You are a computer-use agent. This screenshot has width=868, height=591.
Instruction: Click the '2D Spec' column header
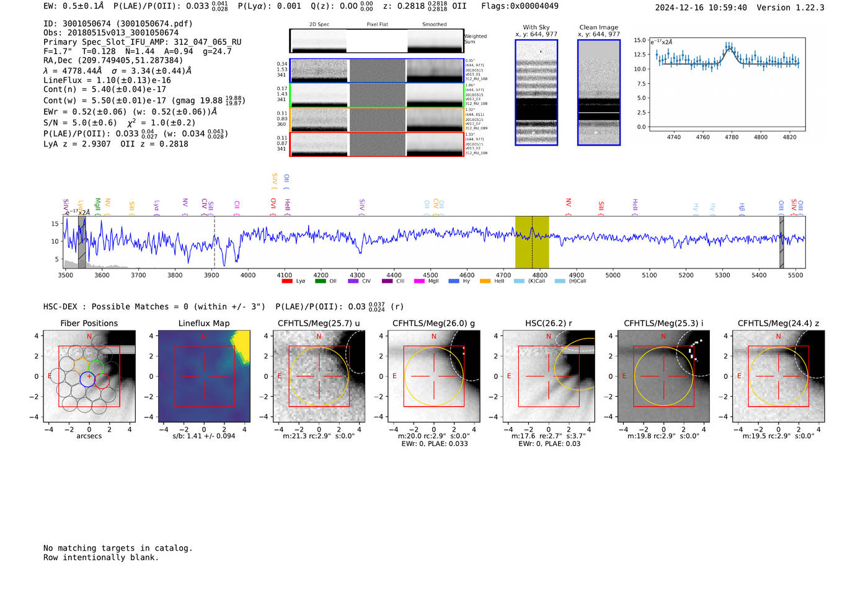(319, 24)
